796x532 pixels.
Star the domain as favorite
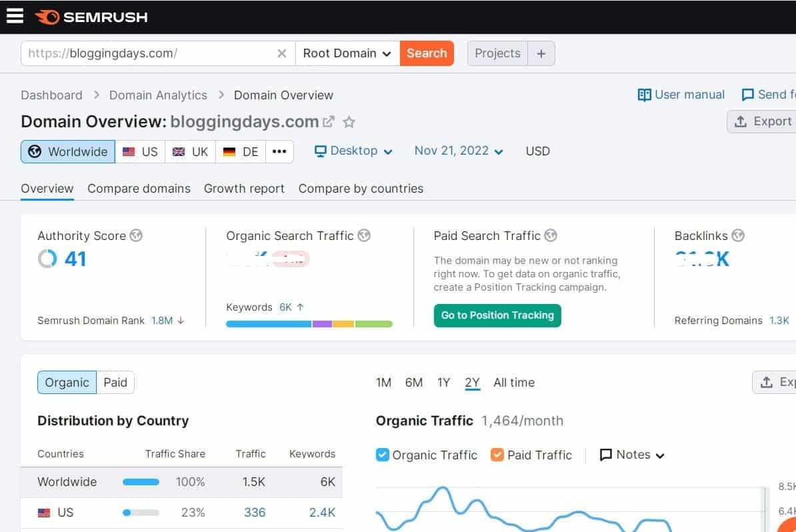(x=349, y=122)
